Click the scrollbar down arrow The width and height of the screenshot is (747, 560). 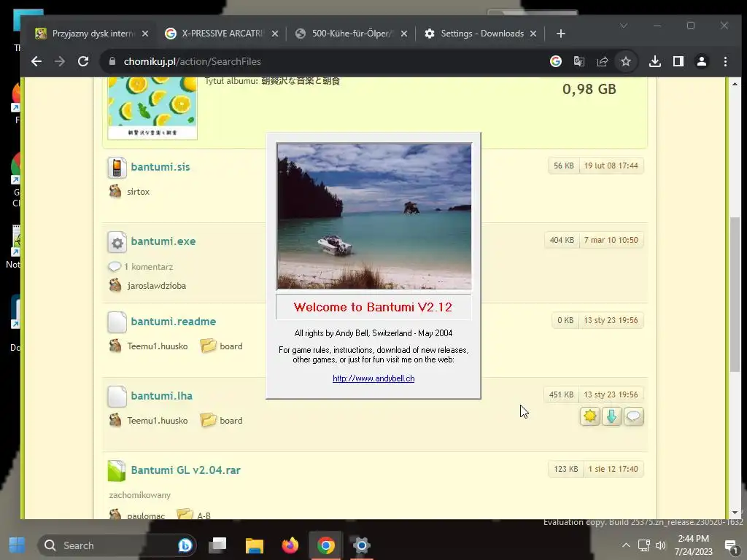[735, 513]
